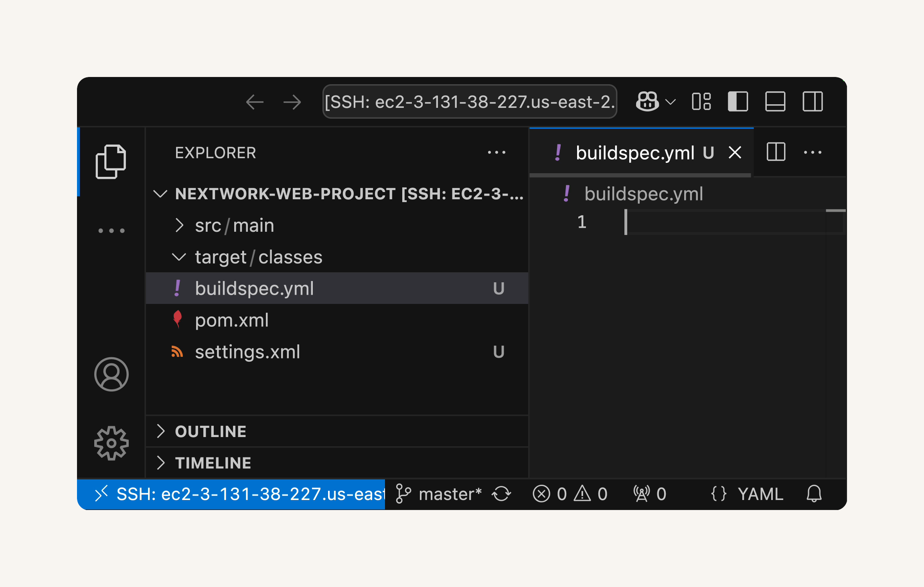Click the master* git branch indicator
Screen dimensions: 924x587
pos(438,494)
